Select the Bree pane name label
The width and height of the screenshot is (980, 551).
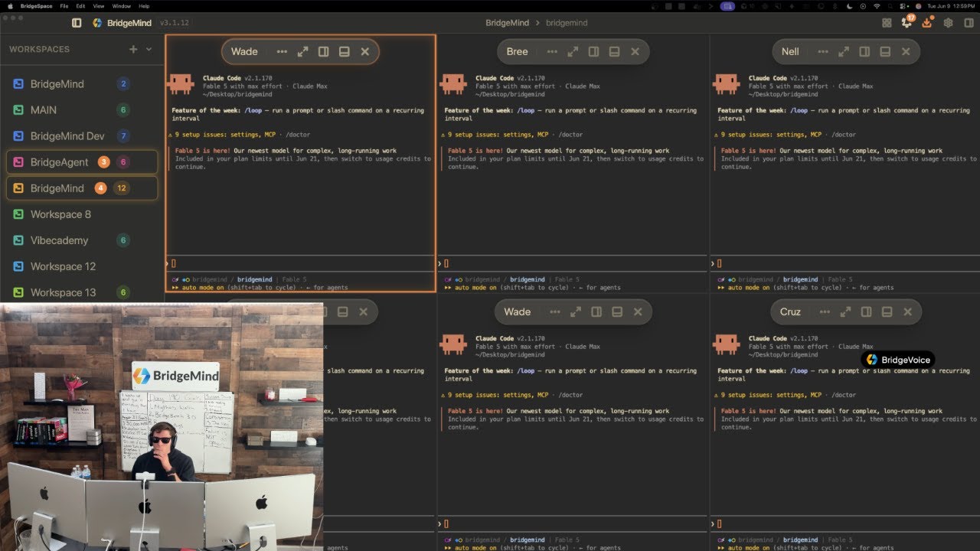[517, 51]
